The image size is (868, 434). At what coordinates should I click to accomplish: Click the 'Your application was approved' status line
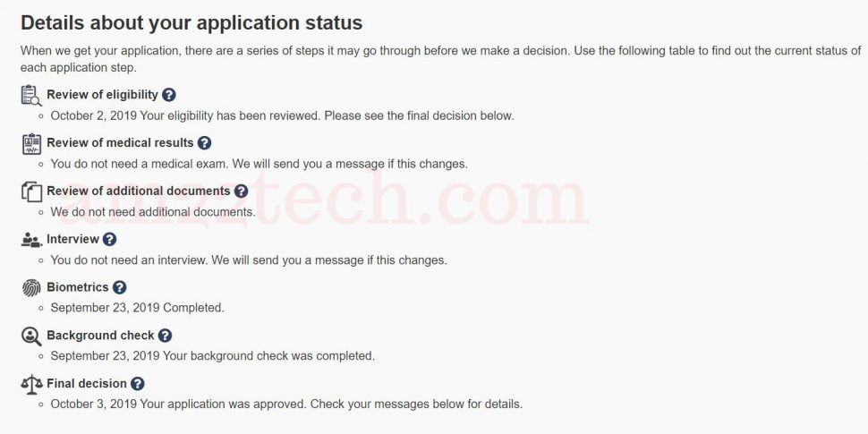tap(286, 404)
